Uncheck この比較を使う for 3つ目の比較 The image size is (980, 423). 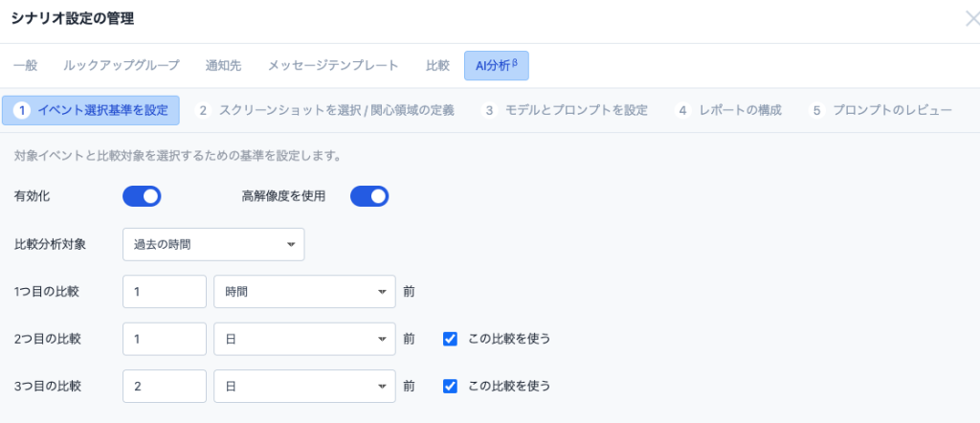click(x=451, y=386)
